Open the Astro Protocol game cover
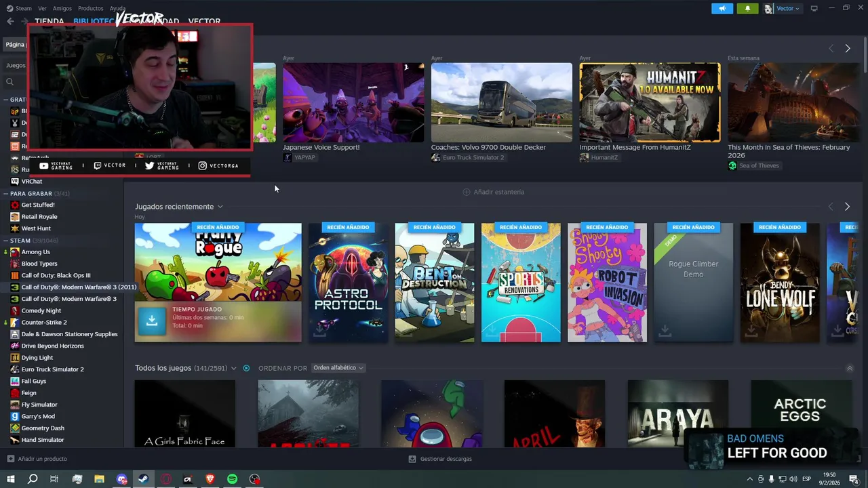This screenshot has width=868, height=488. coord(348,283)
